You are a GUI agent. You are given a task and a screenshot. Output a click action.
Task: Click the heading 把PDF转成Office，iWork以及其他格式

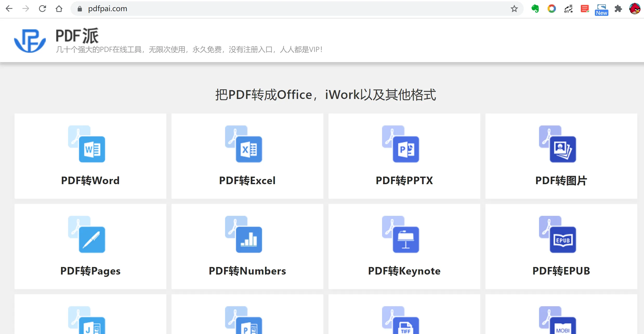[326, 95]
